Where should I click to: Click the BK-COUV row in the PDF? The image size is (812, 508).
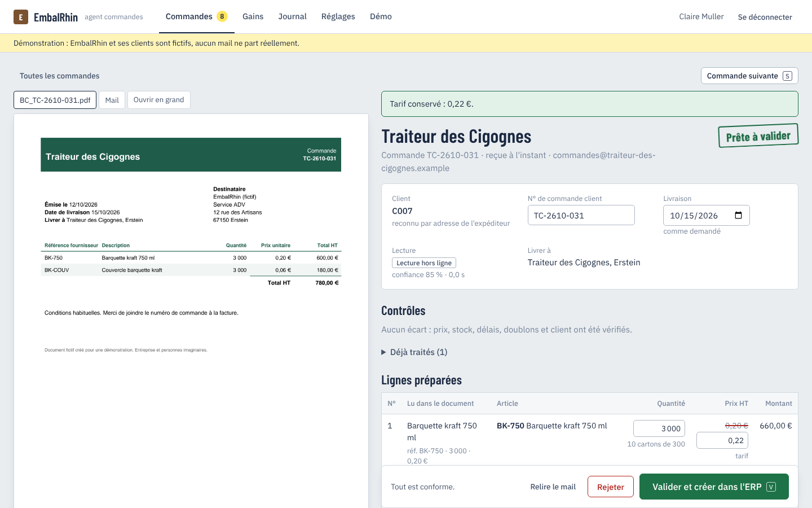(191, 270)
